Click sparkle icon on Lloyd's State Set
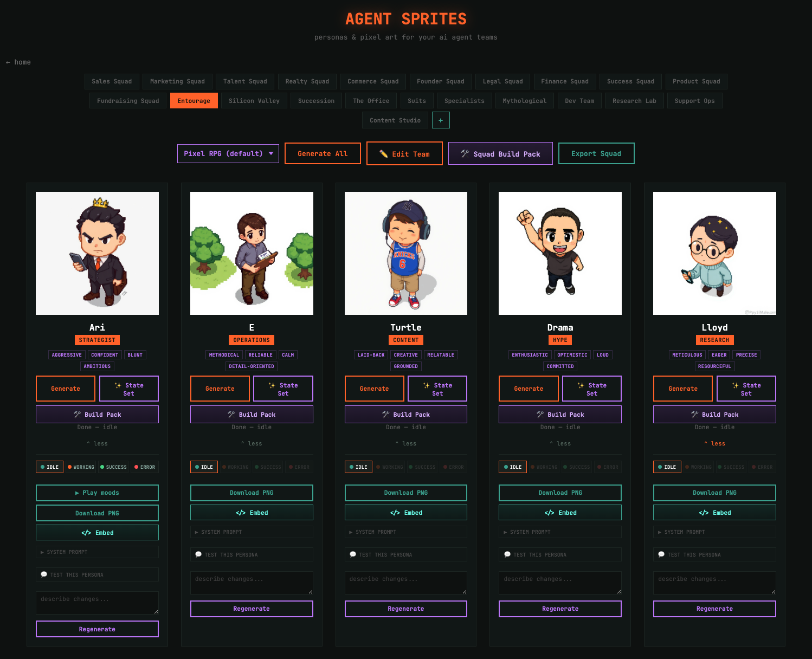 [x=736, y=385]
